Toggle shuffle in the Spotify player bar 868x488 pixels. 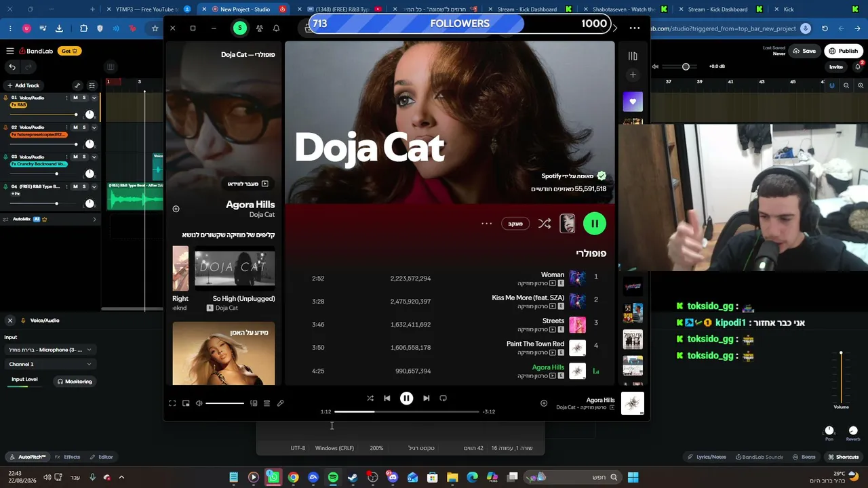[370, 399]
